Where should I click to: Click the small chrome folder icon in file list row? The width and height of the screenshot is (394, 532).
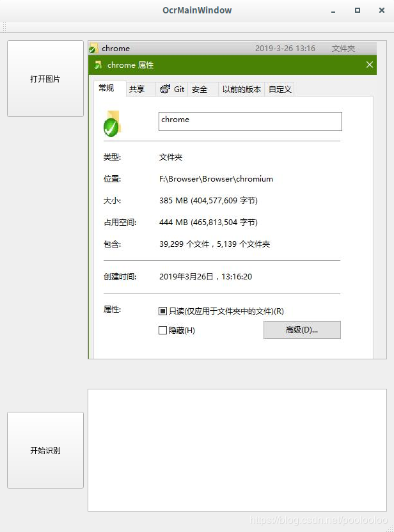coord(93,48)
